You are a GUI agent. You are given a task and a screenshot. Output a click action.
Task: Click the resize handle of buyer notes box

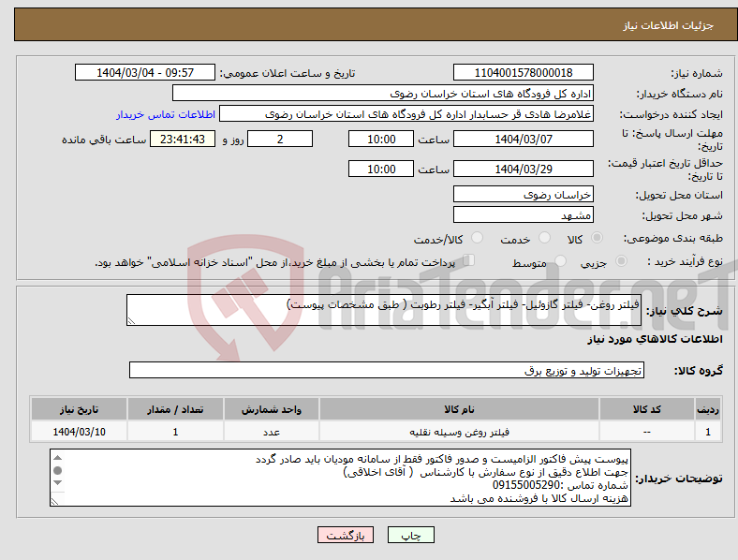point(54,502)
